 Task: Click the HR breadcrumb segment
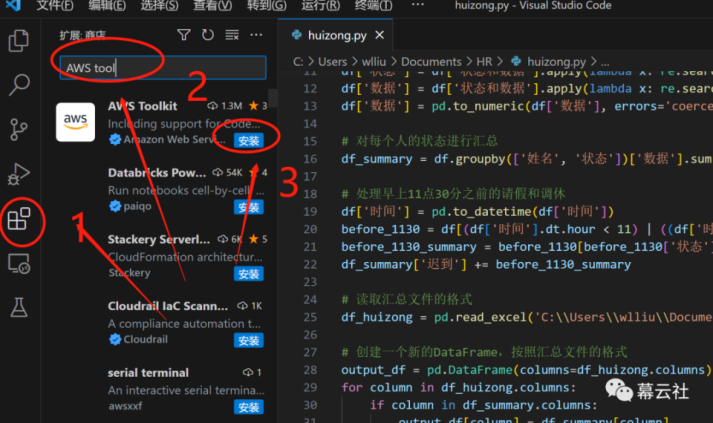coord(484,62)
